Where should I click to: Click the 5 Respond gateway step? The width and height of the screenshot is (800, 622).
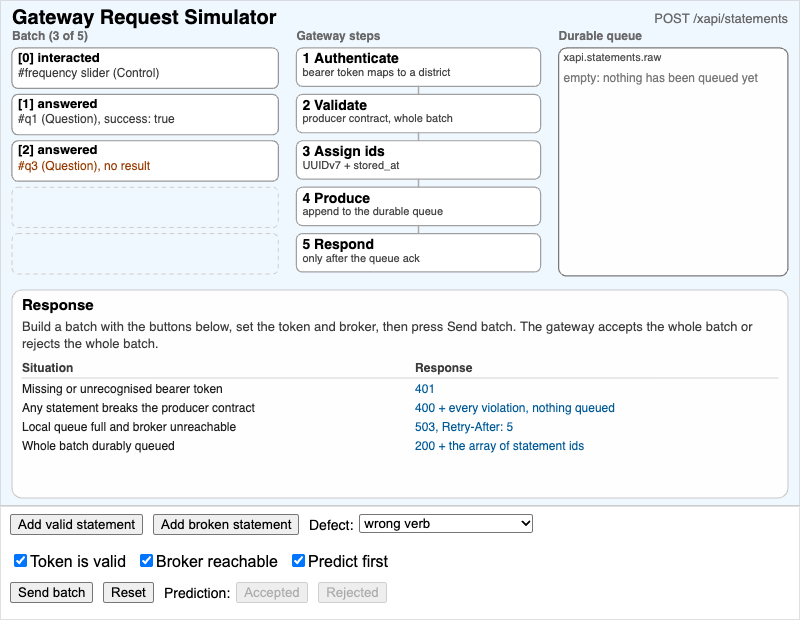[418, 253]
